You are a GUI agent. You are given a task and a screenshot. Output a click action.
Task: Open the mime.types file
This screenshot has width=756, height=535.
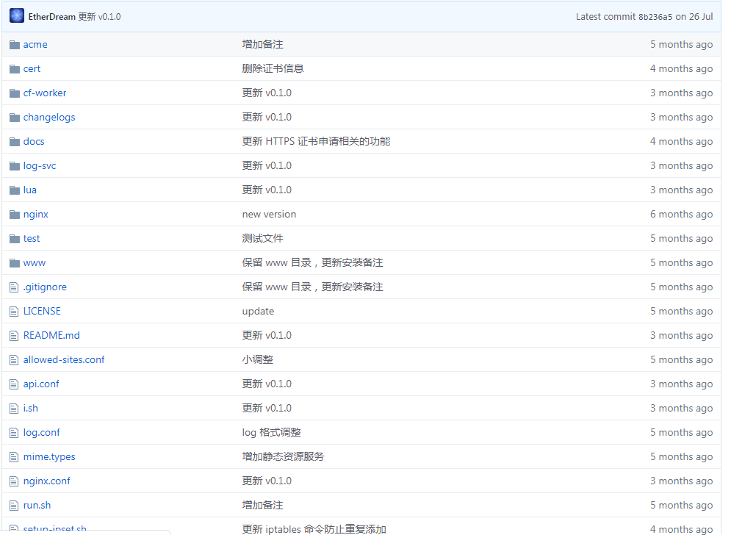pos(48,456)
